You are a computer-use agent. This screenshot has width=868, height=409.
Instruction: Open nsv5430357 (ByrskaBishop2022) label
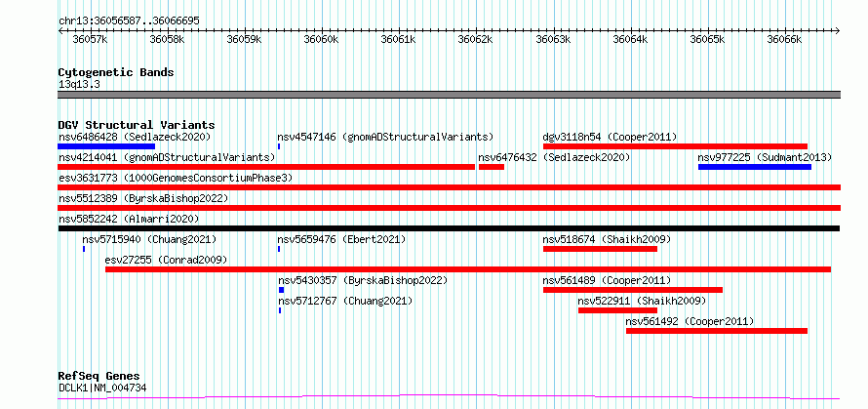click(x=363, y=280)
